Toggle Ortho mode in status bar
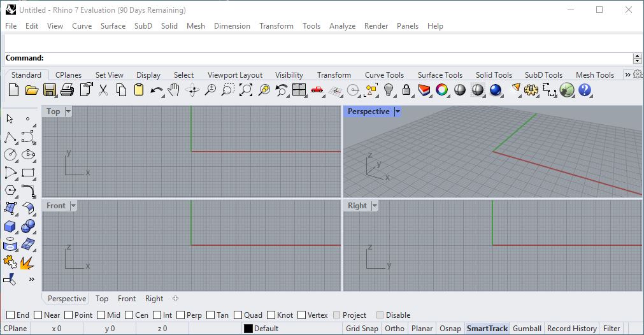The image size is (644, 335). click(394, 329)
